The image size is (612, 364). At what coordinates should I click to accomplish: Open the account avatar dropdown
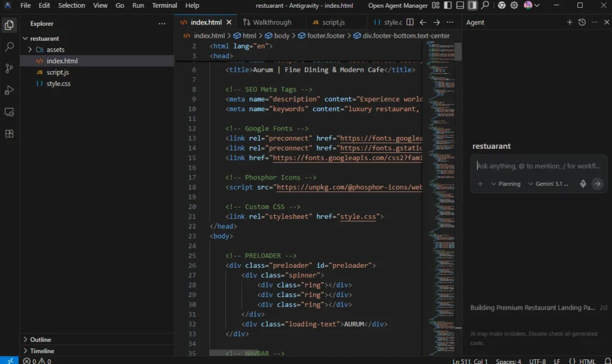click(x=531, y=5)
